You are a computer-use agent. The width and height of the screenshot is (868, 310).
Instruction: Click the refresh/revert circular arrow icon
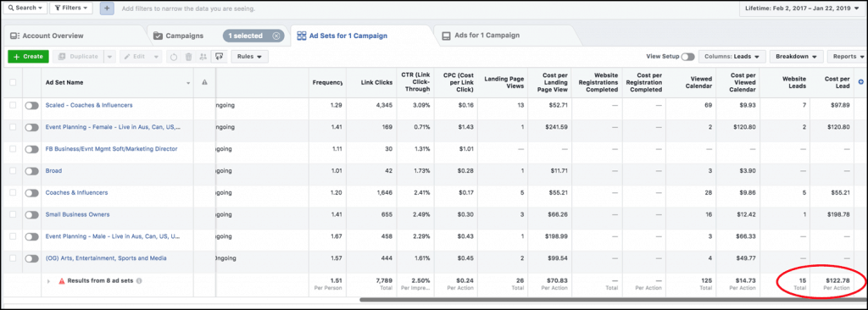[174, 57]
